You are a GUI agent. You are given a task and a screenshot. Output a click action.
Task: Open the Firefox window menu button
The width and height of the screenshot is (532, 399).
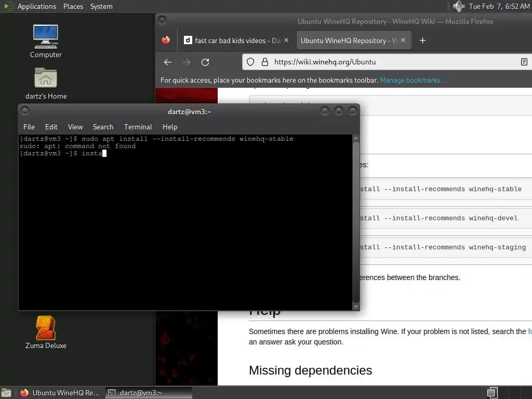tap(162, 20)
